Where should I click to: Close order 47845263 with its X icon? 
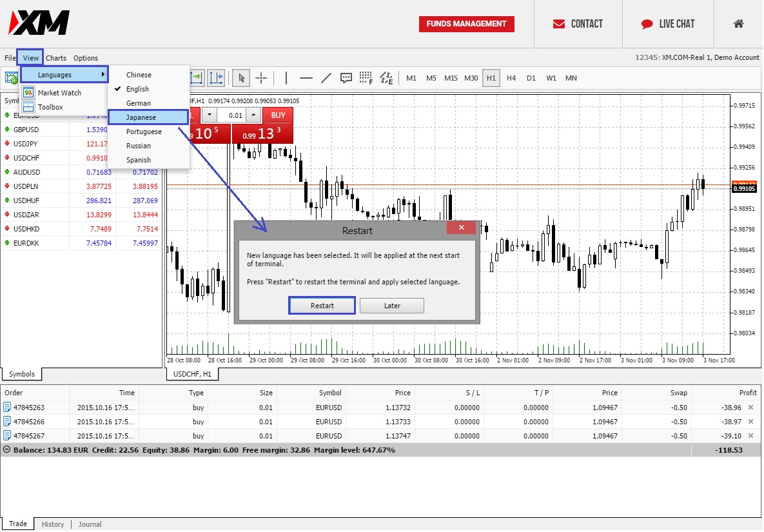point(751,408)
